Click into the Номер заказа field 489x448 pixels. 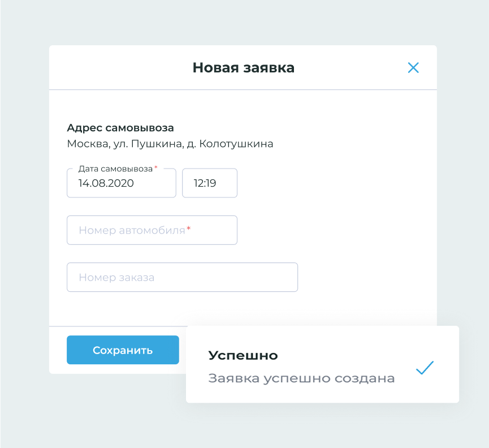tap(182, 277)
